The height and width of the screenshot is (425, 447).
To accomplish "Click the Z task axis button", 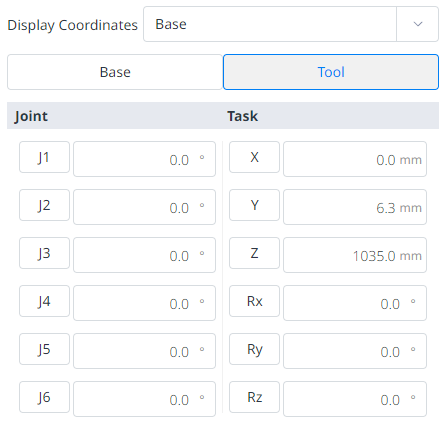I will 254,253.
